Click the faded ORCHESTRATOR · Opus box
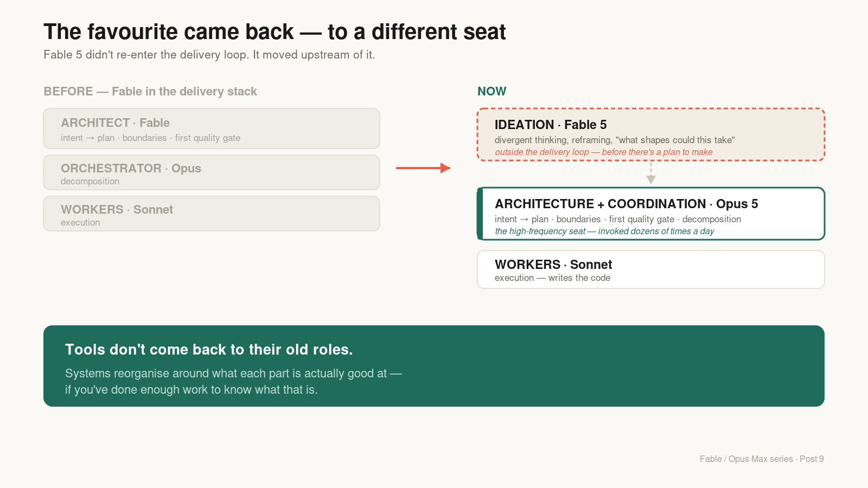This screenshot has width=868, height=488. point(212,172)
